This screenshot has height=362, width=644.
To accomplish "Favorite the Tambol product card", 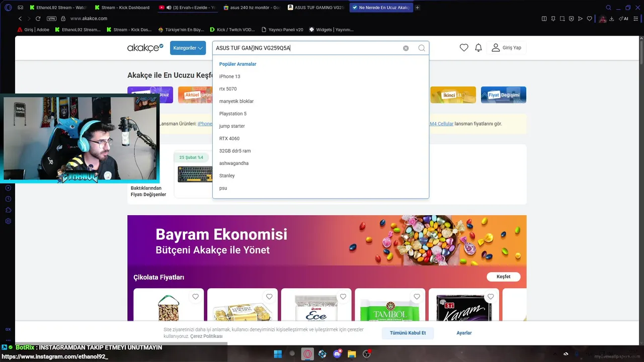I will 417,297.
